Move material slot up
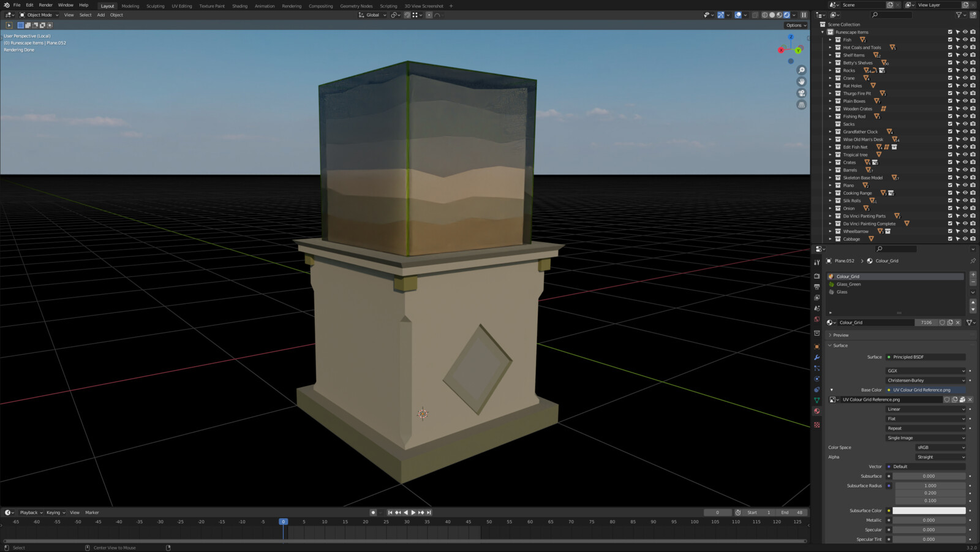The height and width of the screenshot is (552, 980). click(x=973, y=303)
